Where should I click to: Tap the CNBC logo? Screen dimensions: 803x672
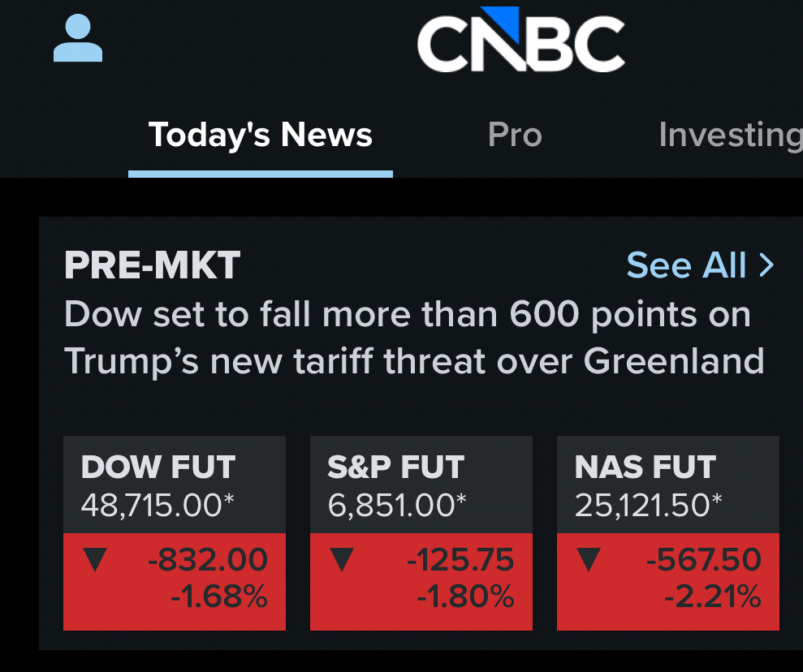pyautogui.click(x=520, y=39)
